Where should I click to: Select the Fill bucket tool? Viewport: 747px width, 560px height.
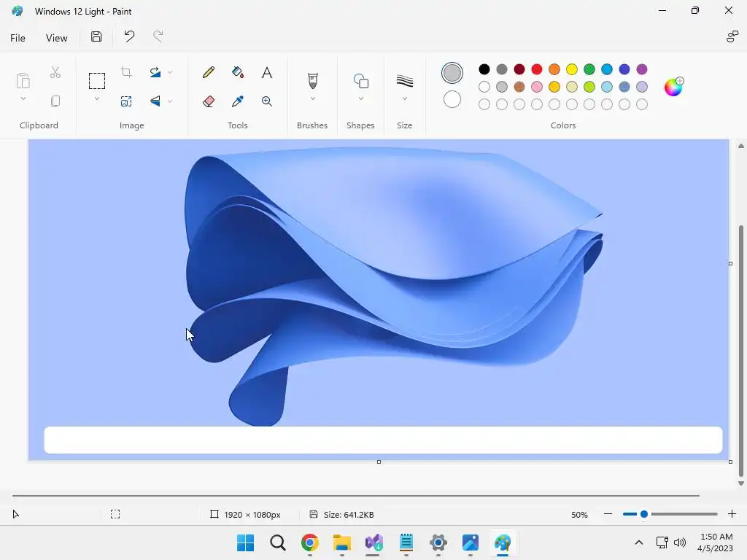(x=238, y=72)
